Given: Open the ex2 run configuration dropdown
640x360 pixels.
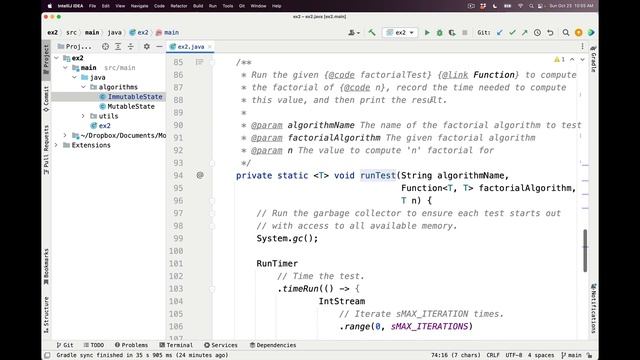Looking at the screenshot, I should click(400, 32).
